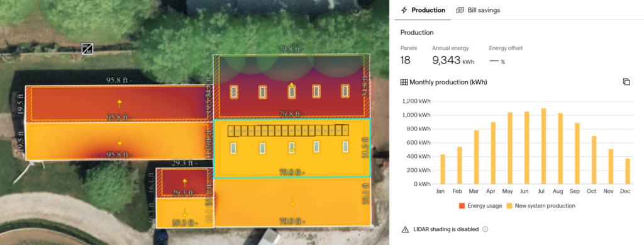Click the Energy usage legend swatch

click(462, 205)
